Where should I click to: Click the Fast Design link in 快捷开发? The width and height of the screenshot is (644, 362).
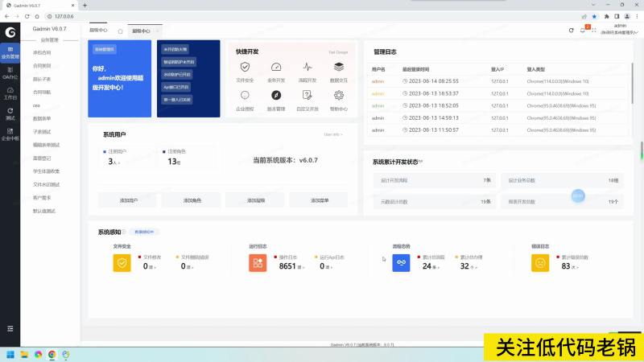(x=338, y=52)
